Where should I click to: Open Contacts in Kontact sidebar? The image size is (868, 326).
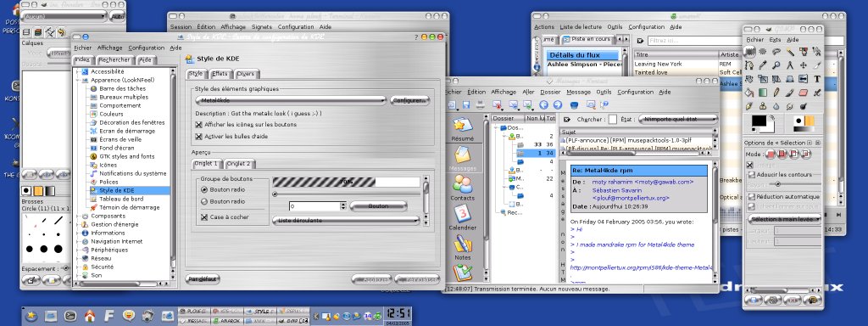[462, 188]
